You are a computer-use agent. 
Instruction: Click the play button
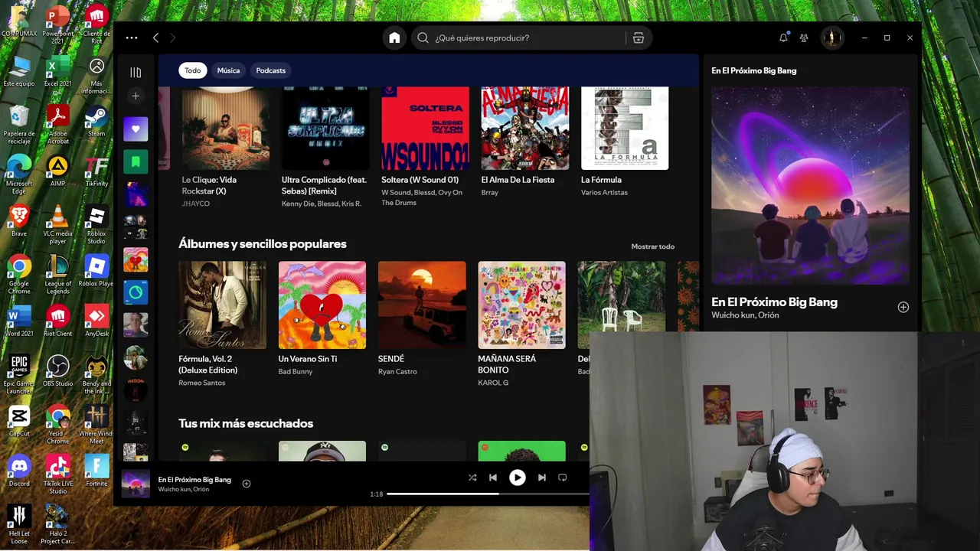coord(518,478)
